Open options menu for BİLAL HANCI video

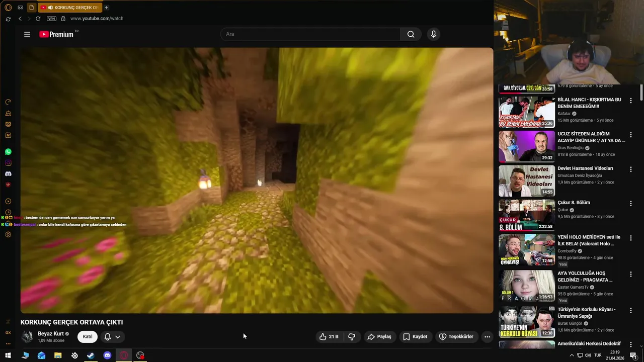(630, 101)
